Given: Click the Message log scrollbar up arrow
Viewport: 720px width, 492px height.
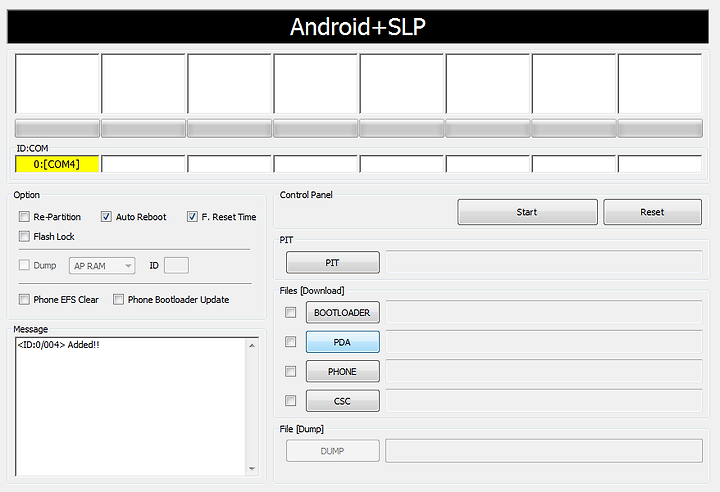Looking at the screenshot, I should pyautogui.click(x=252, y=345).
